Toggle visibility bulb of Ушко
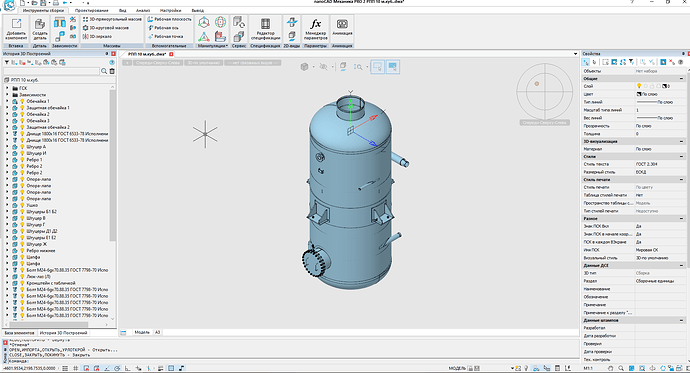This screenshot has width=690, height=373. [22, 205]
